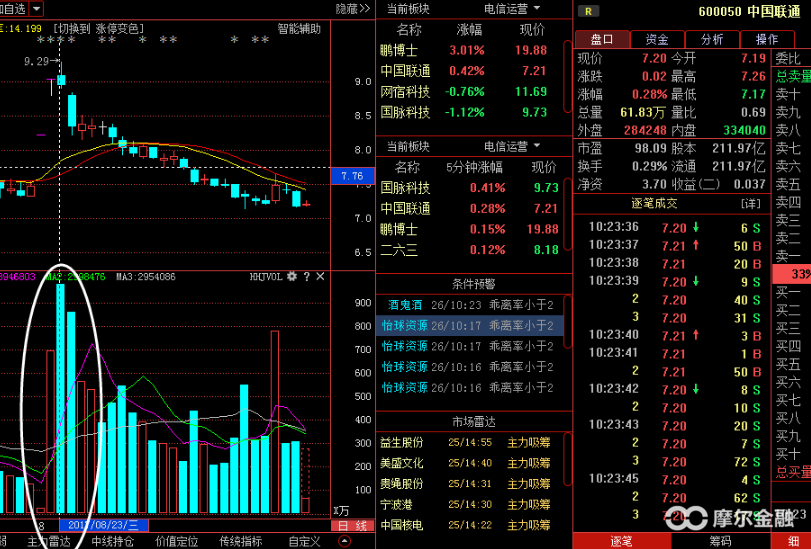
Task: Click the 2017/08/23 date label on the time axis
Action: 104,526
